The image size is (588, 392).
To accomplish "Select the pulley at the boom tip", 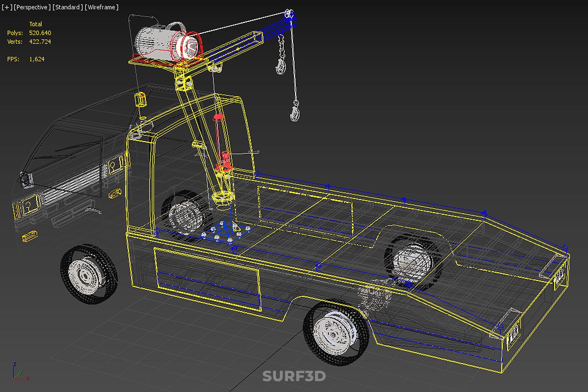I will (289, 14).
